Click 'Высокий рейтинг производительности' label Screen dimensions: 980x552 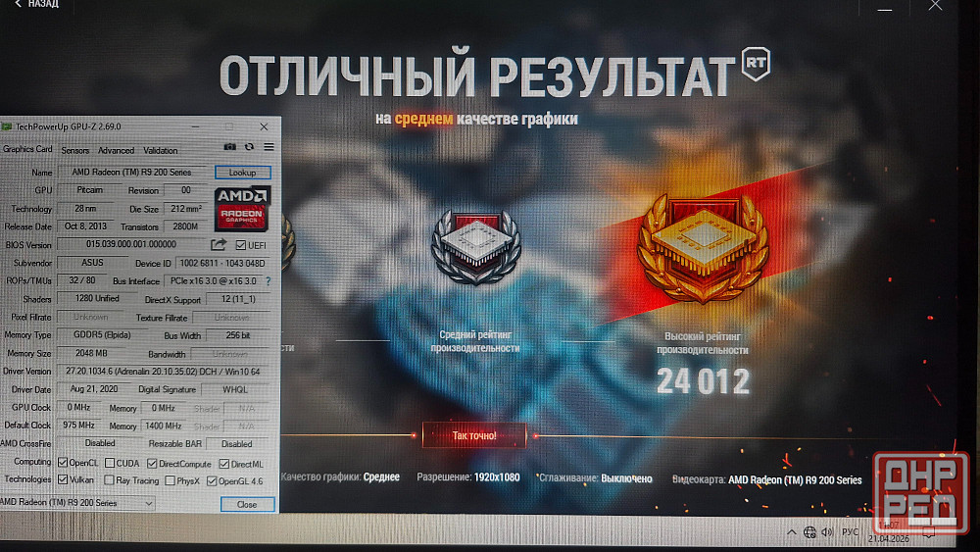point(703,343)
